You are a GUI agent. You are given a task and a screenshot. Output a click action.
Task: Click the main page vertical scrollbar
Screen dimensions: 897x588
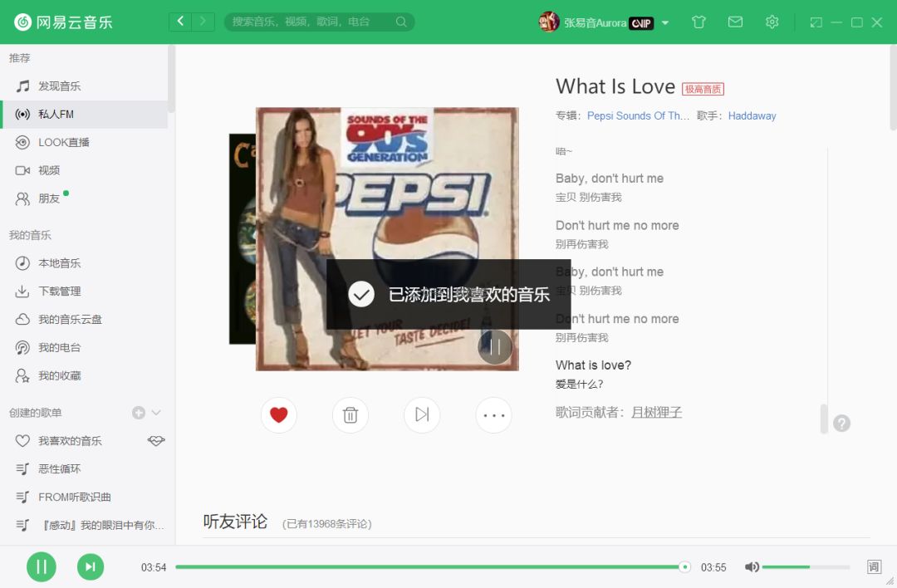(893, 89)
